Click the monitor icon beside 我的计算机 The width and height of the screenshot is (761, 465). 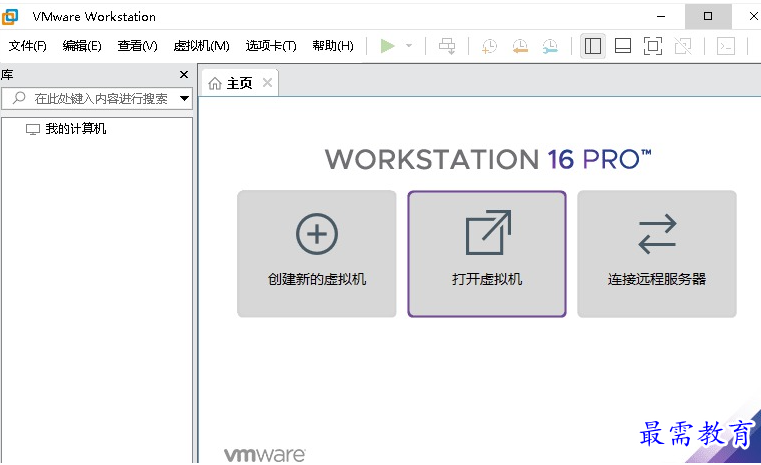click(x=33, y=129)
